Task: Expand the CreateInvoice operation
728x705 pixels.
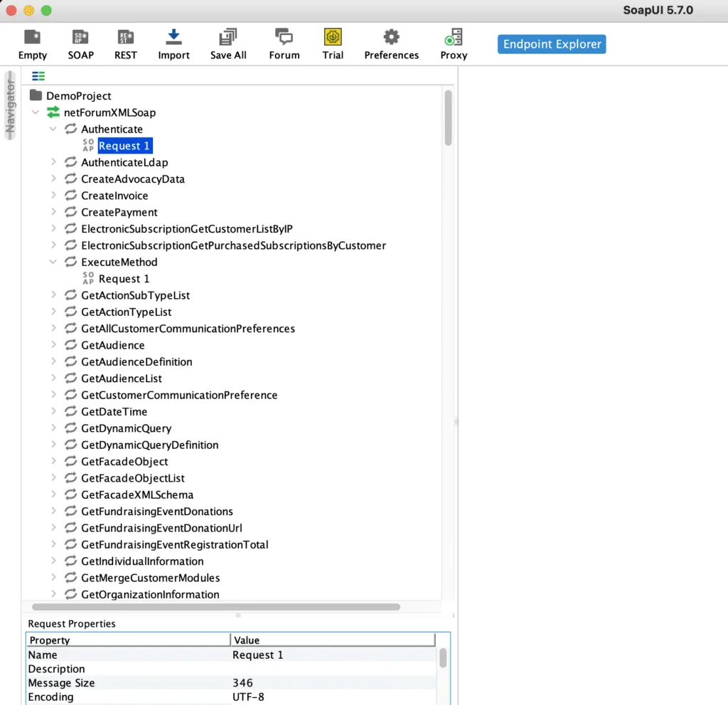Action: pos(55,196)
